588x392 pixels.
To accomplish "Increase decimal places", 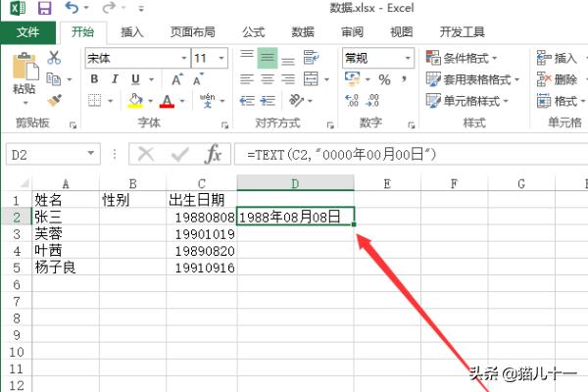I will [352, 100].
